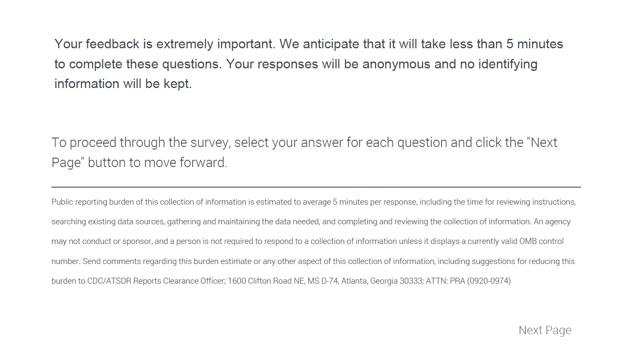Click the "To proceed through the survey" instruction

141,143
